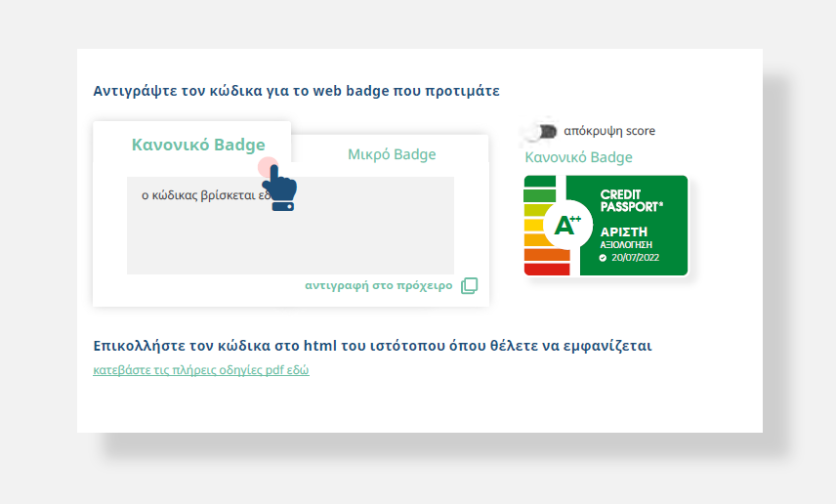Click the A++ rating circle on badge

coord(567,225)
